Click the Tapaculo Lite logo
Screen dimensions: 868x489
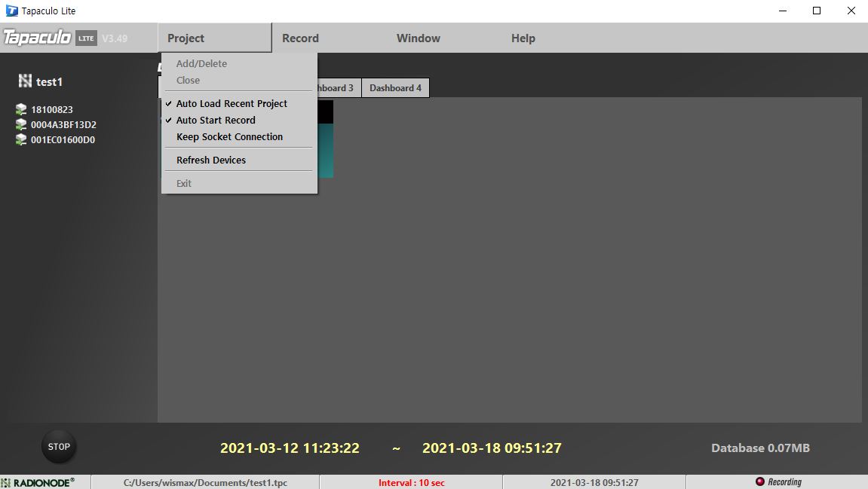click(37, 38)
